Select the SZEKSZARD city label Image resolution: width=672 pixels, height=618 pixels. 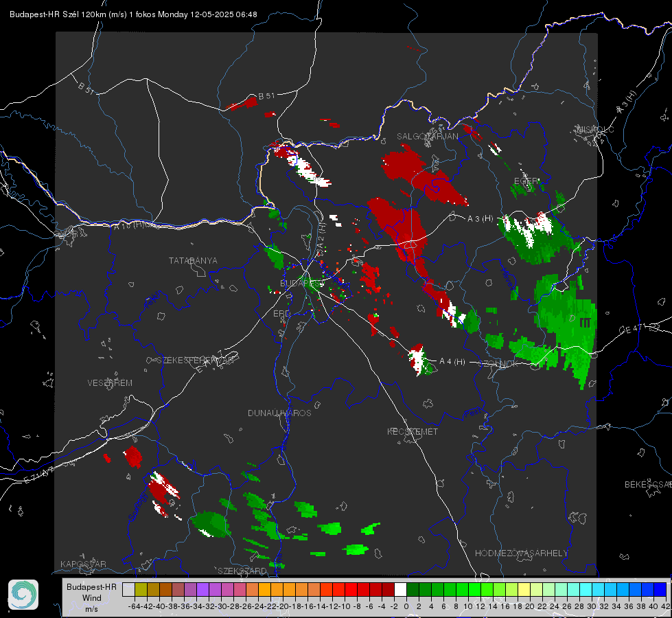(242, 571)
